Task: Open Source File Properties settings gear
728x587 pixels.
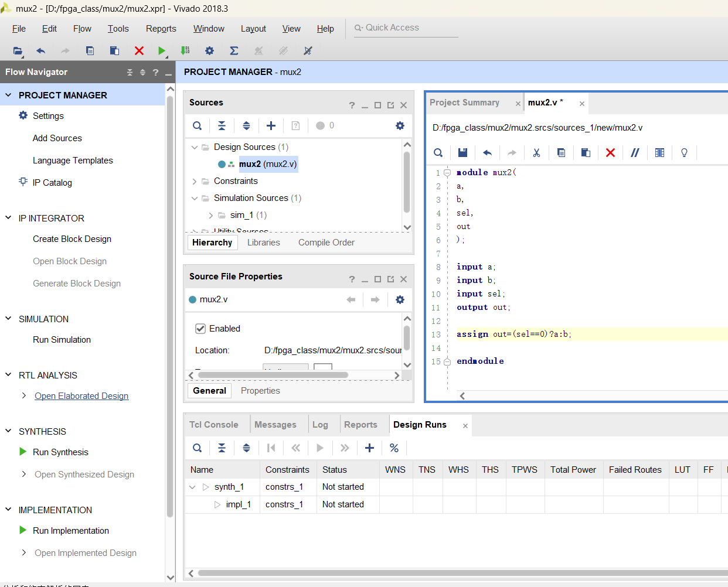Action: coord(400,299)
